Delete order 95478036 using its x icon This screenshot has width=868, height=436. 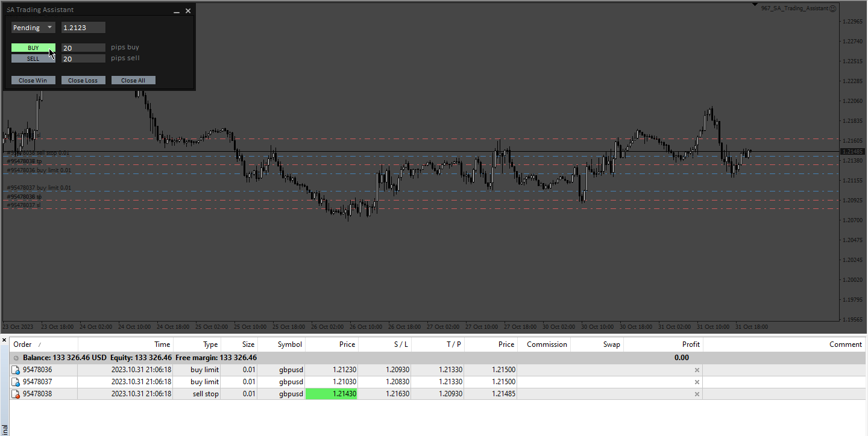click(697, 370)
